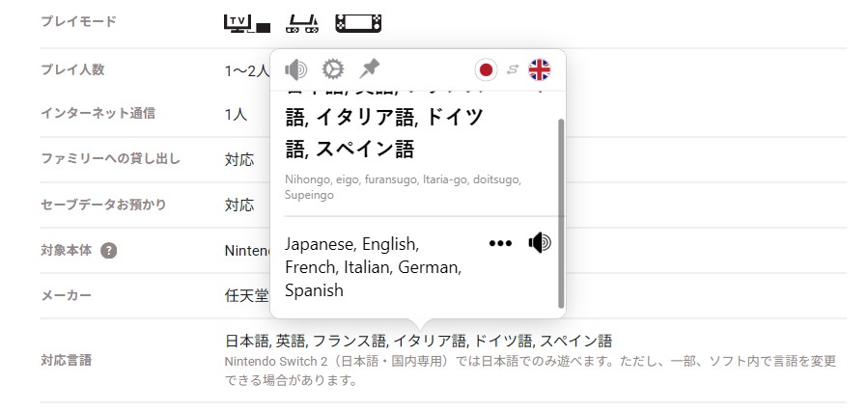Click the handheld mode play icon
Screen dimensions: 868x411
pyautogui.click(x=359, y=24)
